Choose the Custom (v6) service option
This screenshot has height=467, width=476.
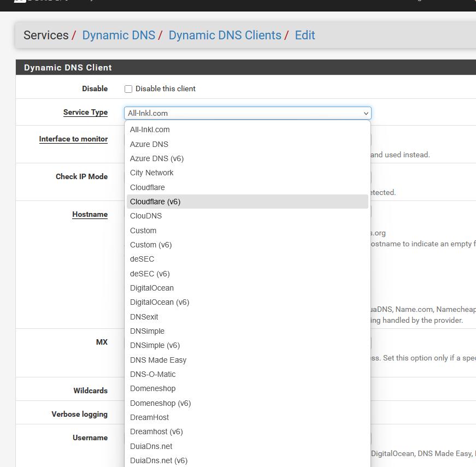point(151,245)
